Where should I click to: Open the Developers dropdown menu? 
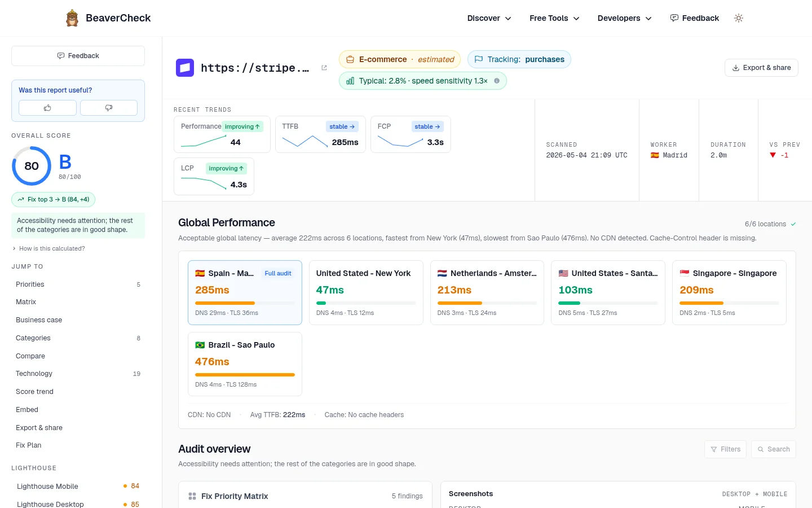pyautogui.click(x=625, y=18)
